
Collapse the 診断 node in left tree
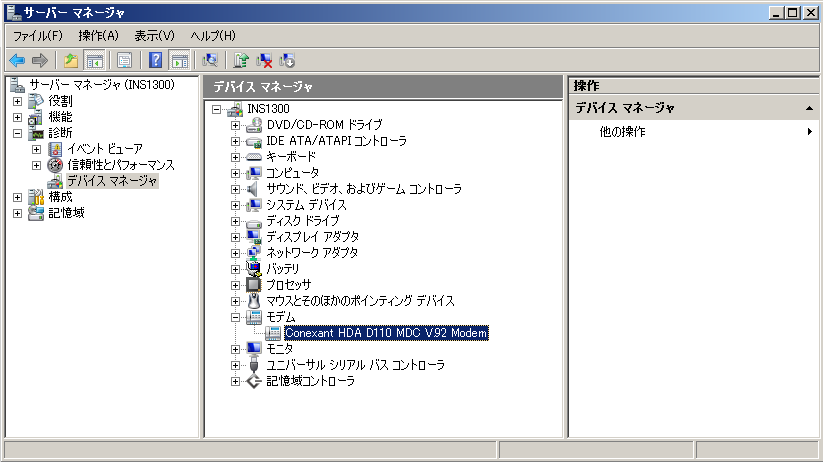tap(17, 133)
